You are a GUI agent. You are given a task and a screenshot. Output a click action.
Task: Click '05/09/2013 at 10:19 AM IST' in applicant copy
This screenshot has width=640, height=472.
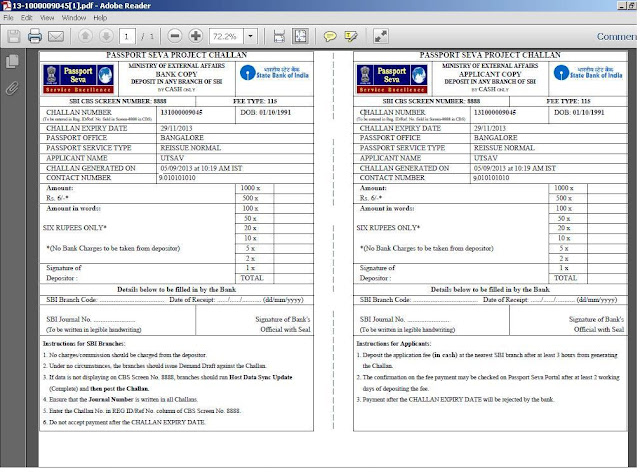[x=515, y=168]
